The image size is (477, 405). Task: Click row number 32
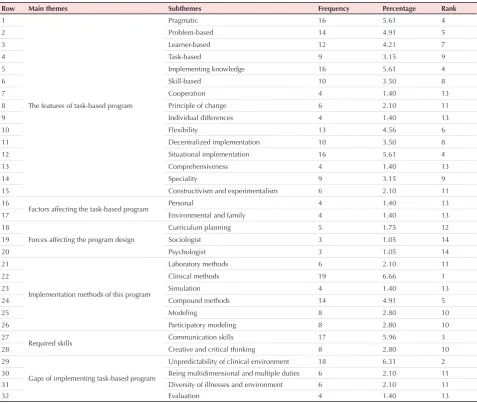click(5, 396)
